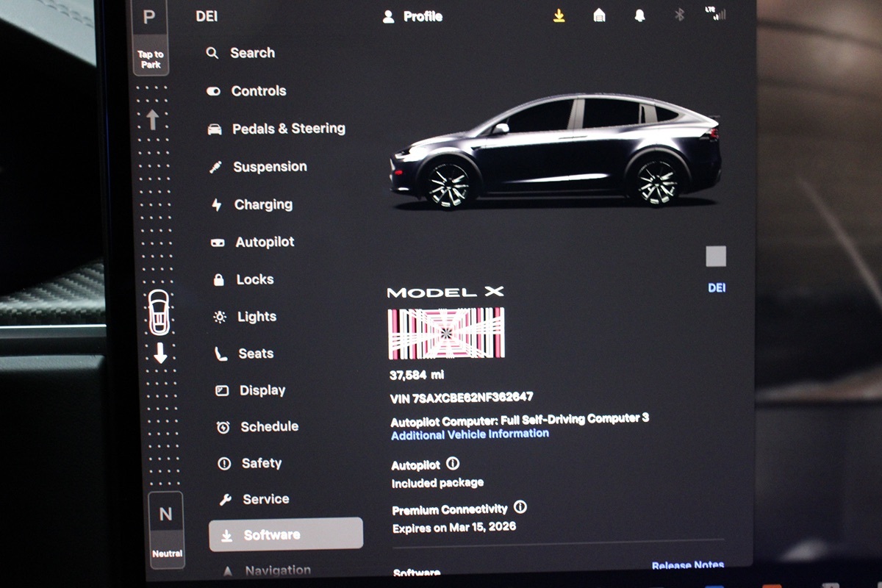
Task: Tap the notification bell icon
Action: point(639,15)
